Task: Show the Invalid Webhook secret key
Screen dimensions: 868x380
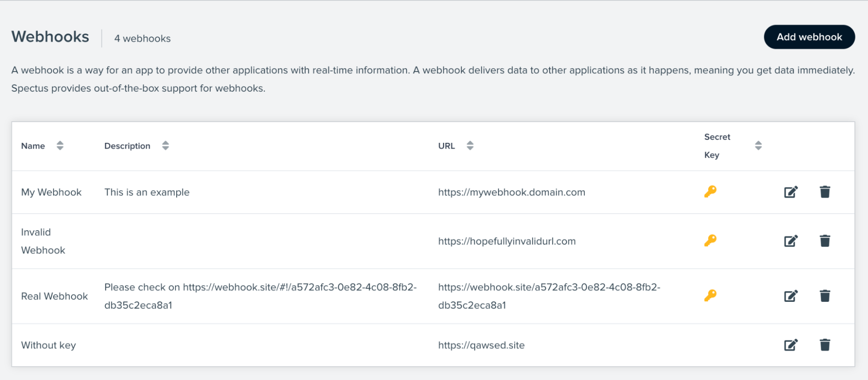Action: tap(710, 241)
